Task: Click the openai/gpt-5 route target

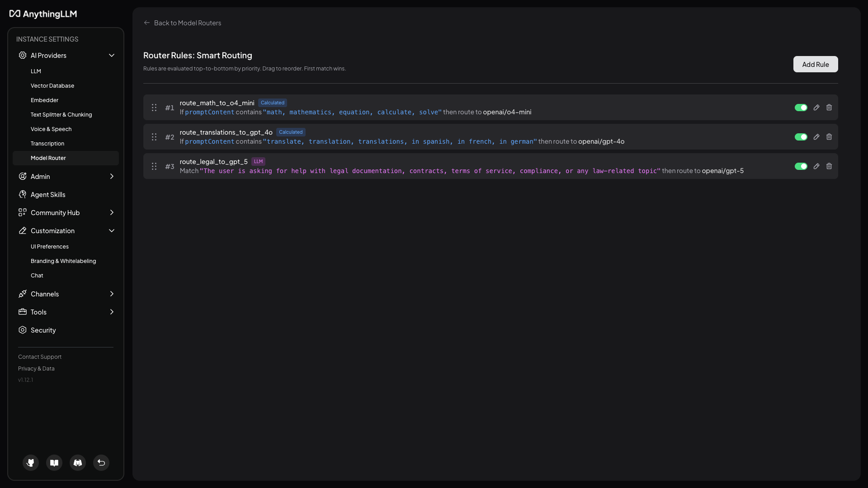Action: pyautogui.click(x=722, y=171)
